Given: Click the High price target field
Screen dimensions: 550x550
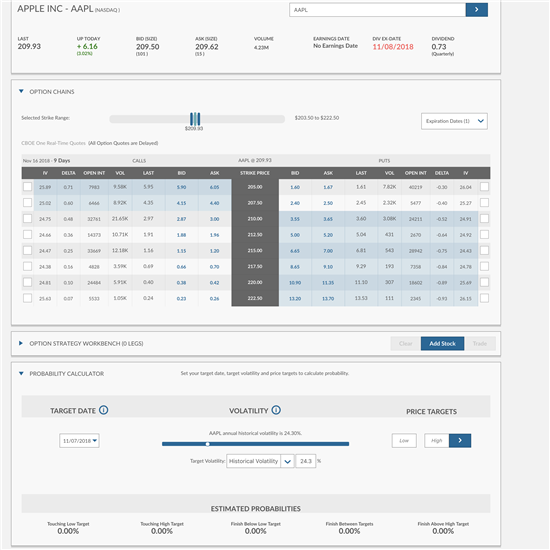Looking at the screenshot, I should [437, 441].
